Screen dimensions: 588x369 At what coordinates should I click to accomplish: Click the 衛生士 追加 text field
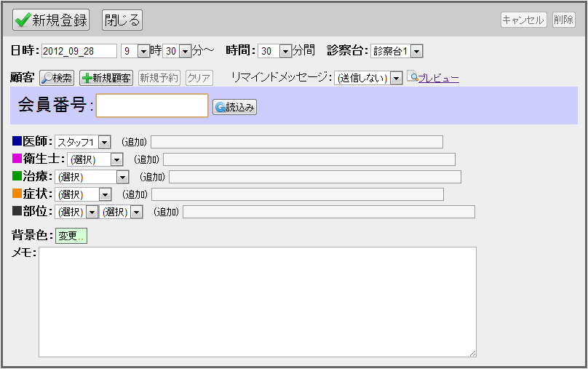tap(309, 159)
